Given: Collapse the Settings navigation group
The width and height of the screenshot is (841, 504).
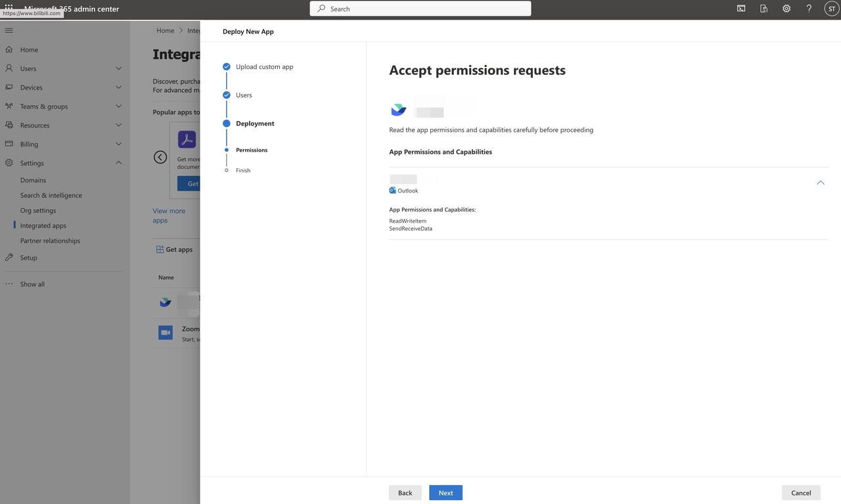Looking at the screenshot, I should point(118,163).
